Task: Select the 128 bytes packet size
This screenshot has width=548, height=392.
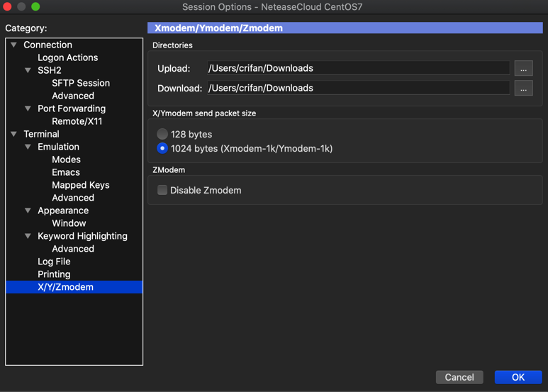Action: 162,134
